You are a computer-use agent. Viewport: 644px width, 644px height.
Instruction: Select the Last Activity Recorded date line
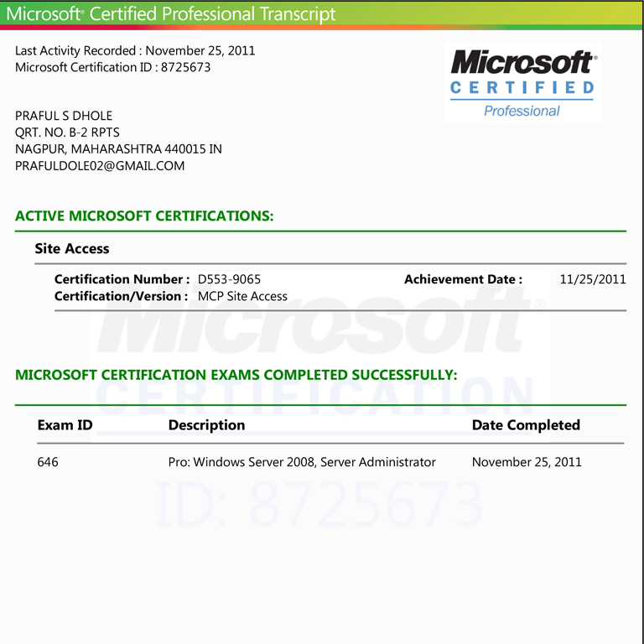135,50
